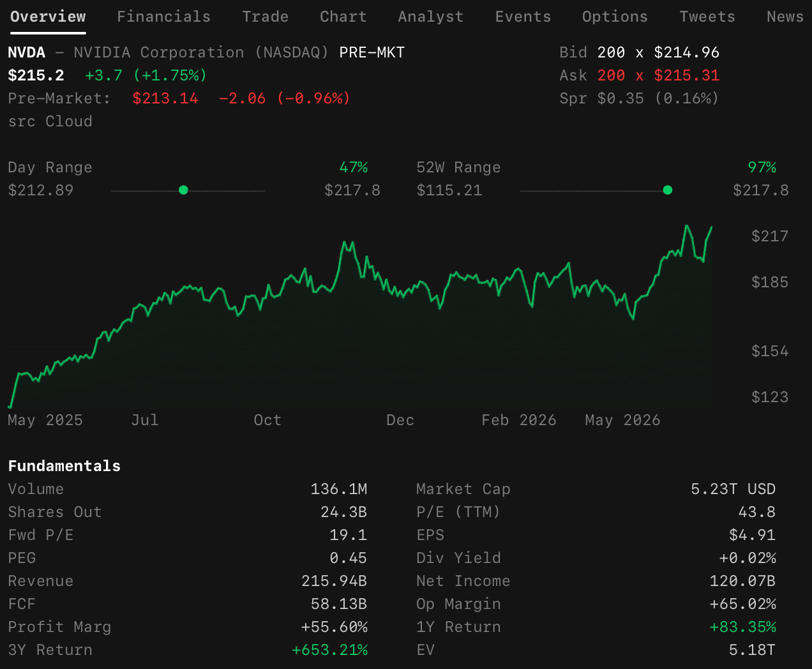Click the $217 price axis label
This screenshot has height=669, width=812.
click(770, 236)
